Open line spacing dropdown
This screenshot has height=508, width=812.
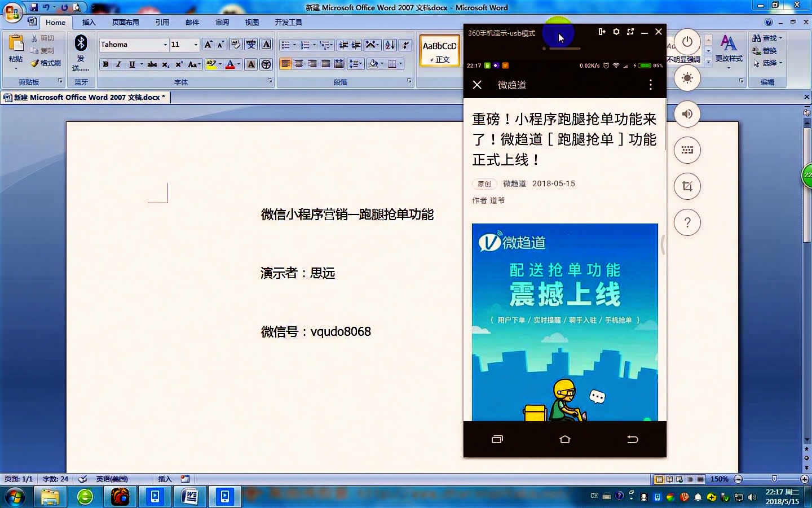[355, 64]
